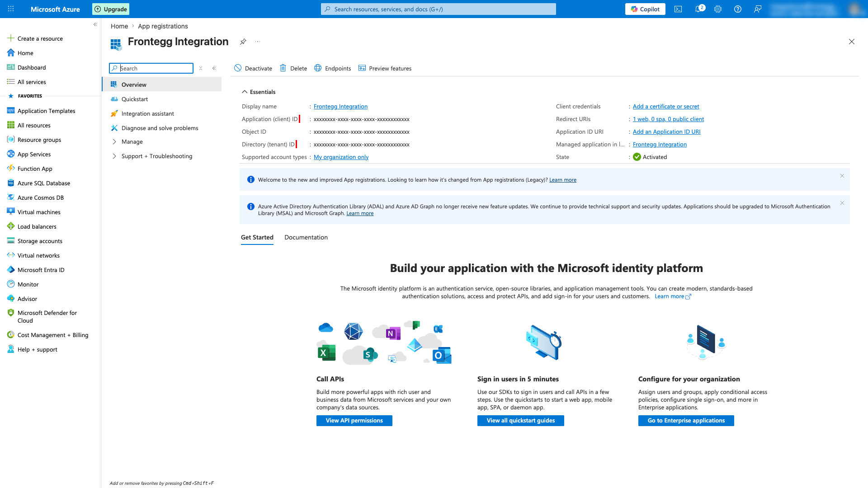Click View API permissions button
This screenshot has height=488, width=868.
(x=354, y=421)
